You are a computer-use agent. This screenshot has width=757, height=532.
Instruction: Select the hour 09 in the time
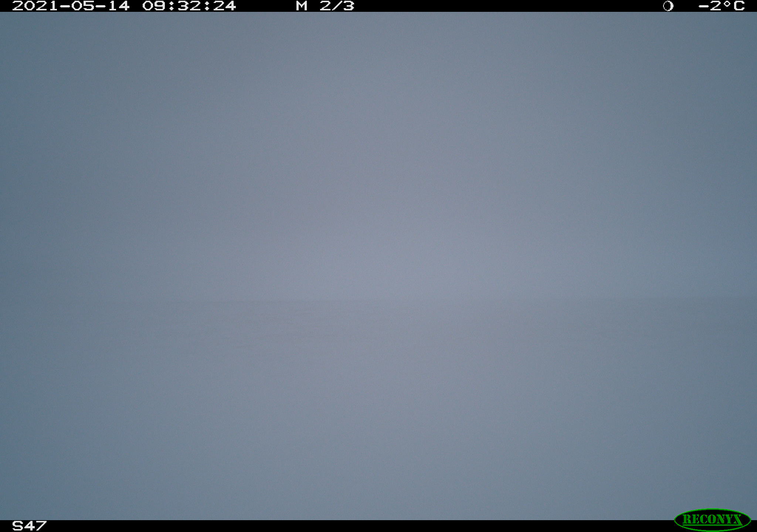(x=154, y=6)
